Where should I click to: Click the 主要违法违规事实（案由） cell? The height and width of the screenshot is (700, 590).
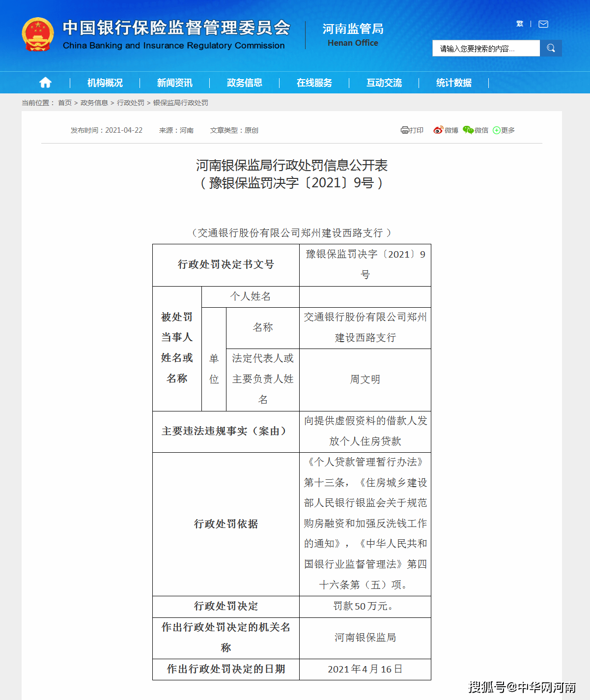(x=226, y=432)
